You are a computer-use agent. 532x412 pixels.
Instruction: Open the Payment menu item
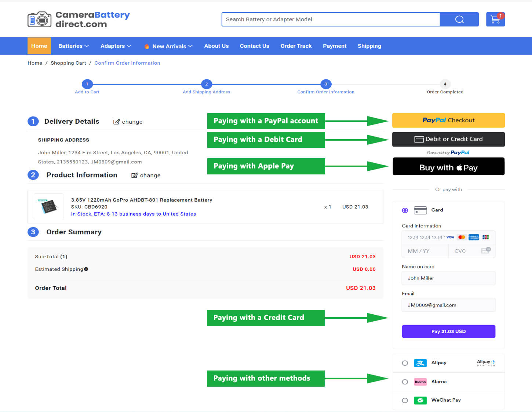click(335, 46)
